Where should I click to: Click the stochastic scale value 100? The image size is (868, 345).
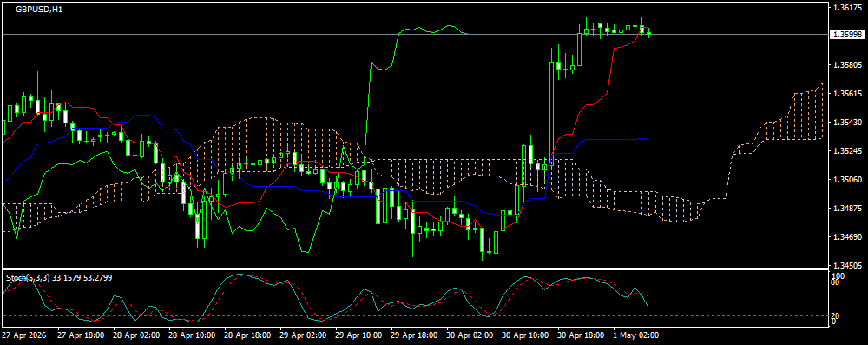(x=838, y=275)
